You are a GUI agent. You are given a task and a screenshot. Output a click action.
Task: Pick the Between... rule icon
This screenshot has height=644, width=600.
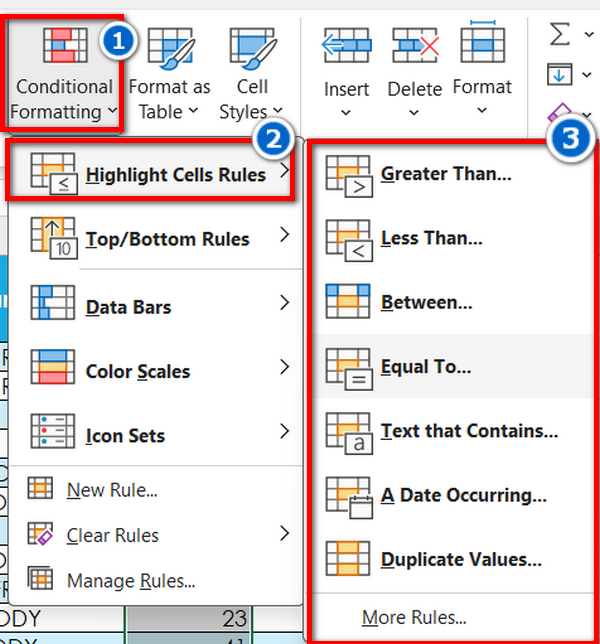[x=349, y=302]
